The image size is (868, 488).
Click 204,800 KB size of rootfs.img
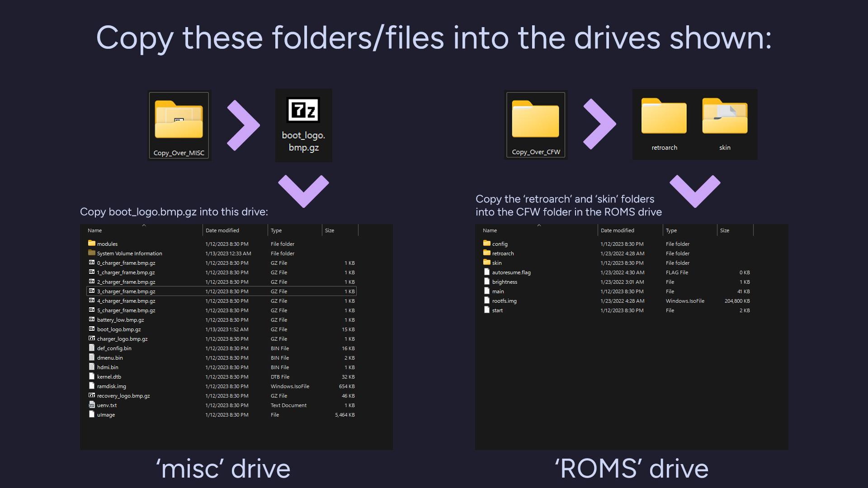[x=737, y=301]
